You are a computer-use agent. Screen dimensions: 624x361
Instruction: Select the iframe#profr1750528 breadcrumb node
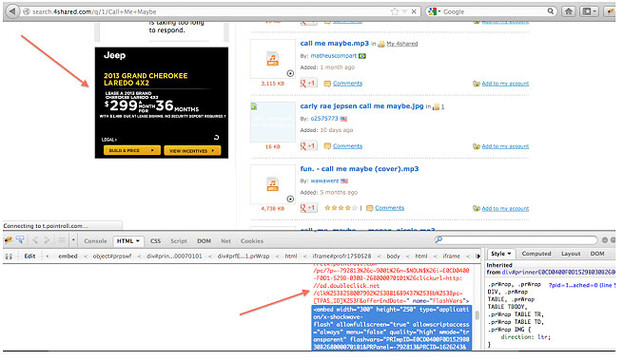click(342, 256)
